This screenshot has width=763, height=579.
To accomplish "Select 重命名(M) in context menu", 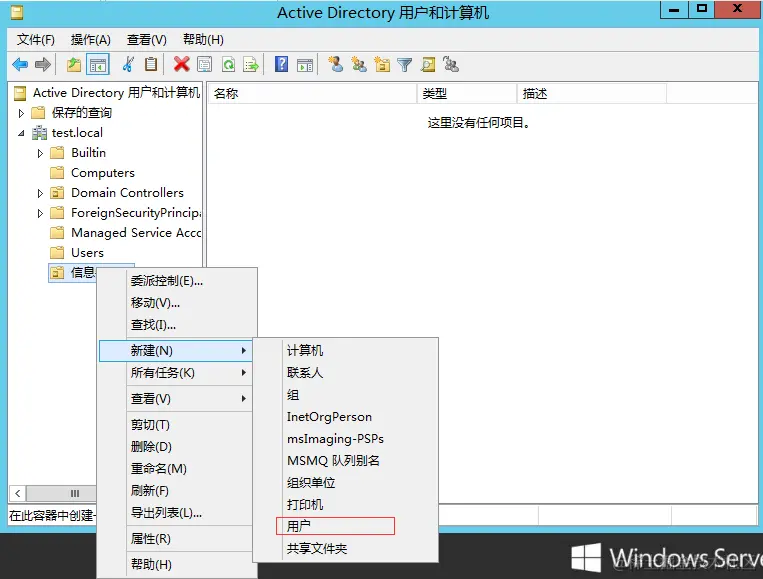I will (176, 469).
